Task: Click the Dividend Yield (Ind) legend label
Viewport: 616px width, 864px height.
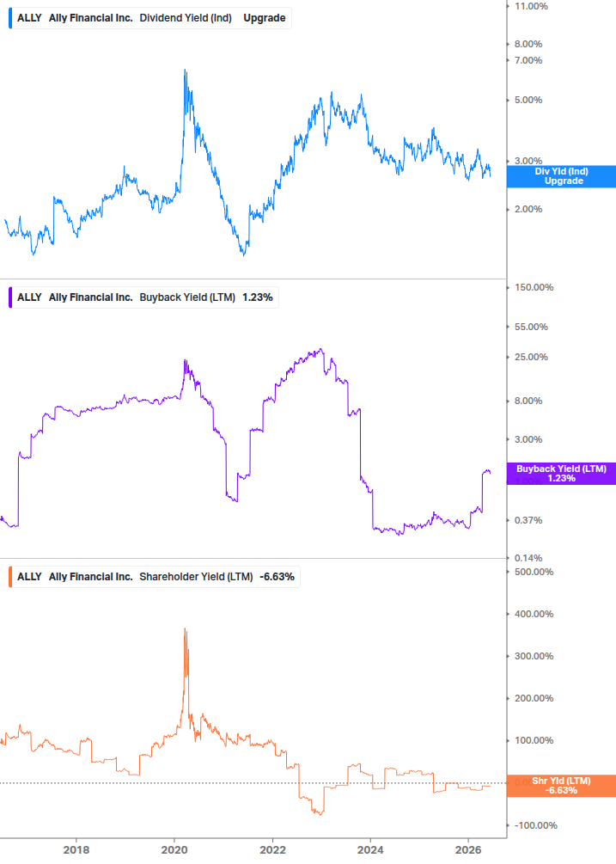Action: click(x=186, y=18)
